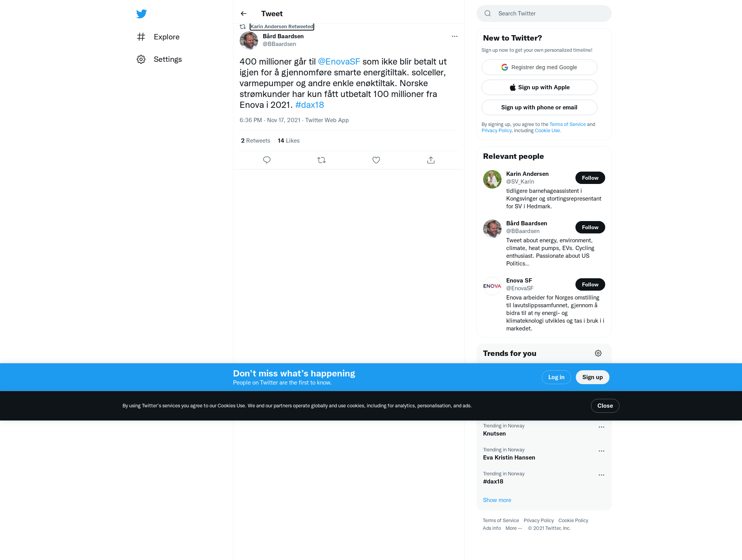
Task: Like the tweet with the heart icon
Action: [376, 160]
